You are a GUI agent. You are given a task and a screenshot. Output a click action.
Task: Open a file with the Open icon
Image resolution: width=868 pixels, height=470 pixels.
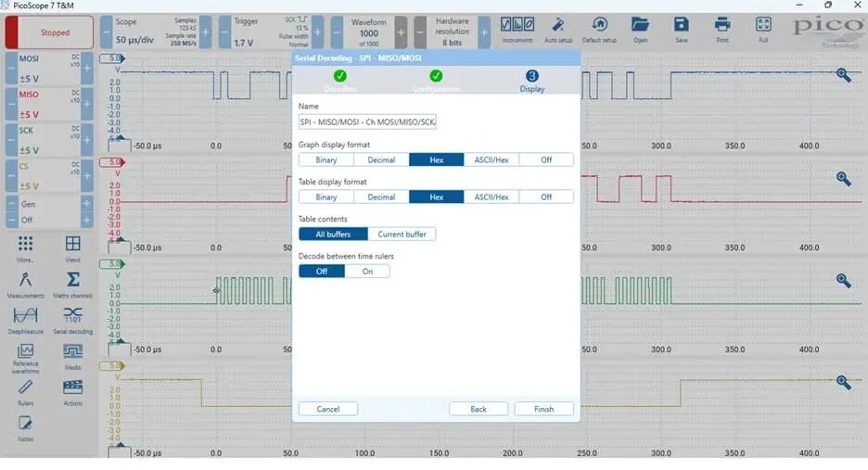coord(641,30)
